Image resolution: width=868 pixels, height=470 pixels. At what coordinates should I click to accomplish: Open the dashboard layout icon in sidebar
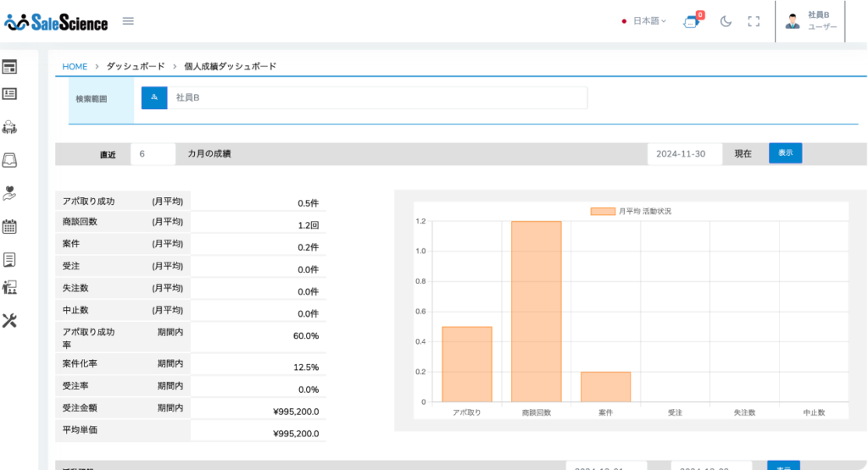click(x=10, y=67)
